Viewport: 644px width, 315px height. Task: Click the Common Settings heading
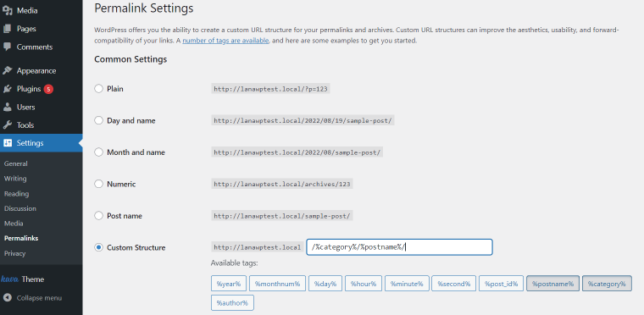130,59
